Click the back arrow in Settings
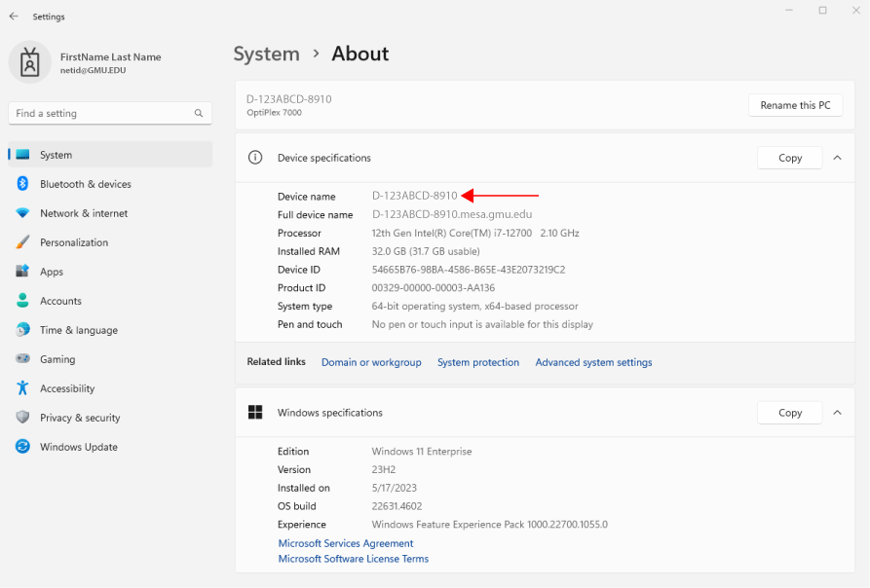Image resolution: width=870 pixels, height=588 pixels. pos(14,17)
